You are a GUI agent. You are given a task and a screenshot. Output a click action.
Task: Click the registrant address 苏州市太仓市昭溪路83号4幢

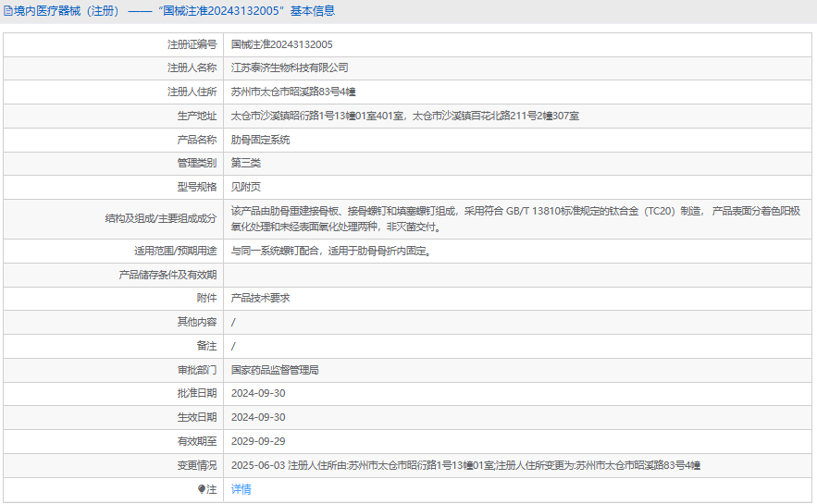[x=293, y=92]
